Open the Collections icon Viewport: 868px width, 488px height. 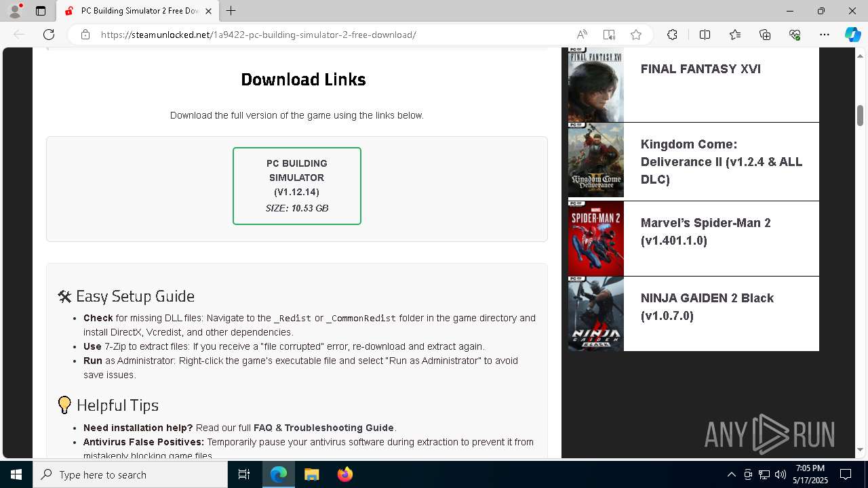(765, 35)
